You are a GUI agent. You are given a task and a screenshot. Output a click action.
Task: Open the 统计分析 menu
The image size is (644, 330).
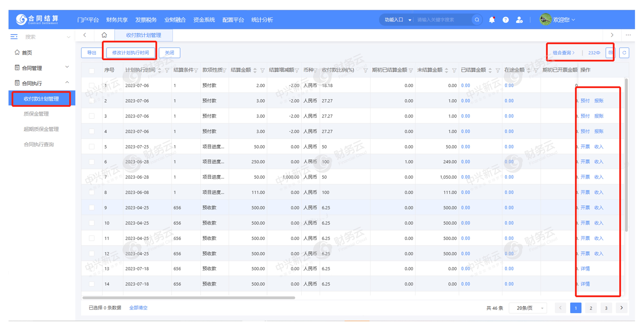pos(262,20)
